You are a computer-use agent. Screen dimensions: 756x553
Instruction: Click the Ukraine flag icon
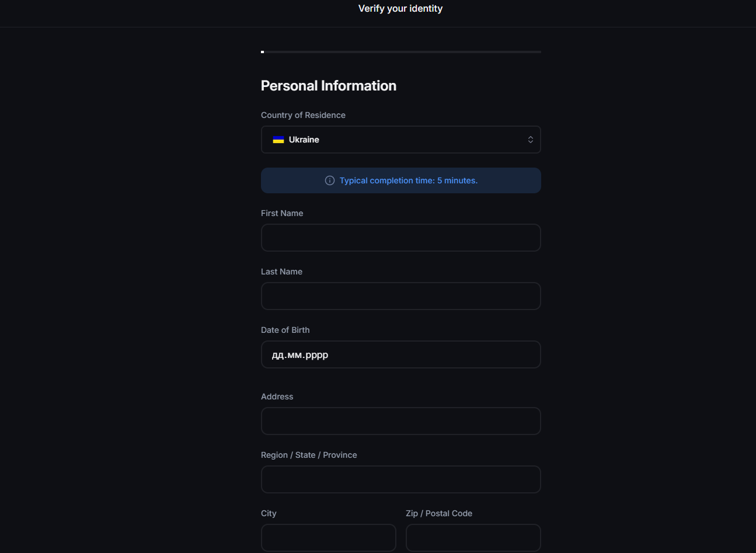click(278, 140)
